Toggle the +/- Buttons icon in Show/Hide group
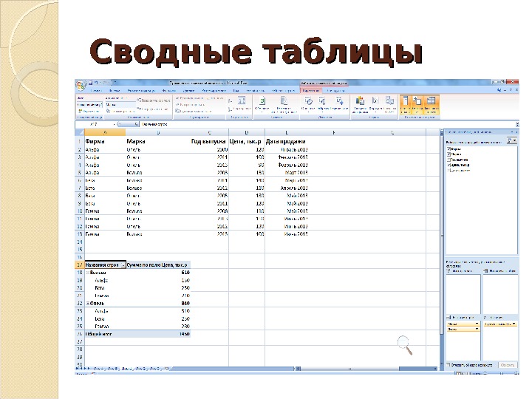Screen dimensions: 532x399 tap(417, 104)
